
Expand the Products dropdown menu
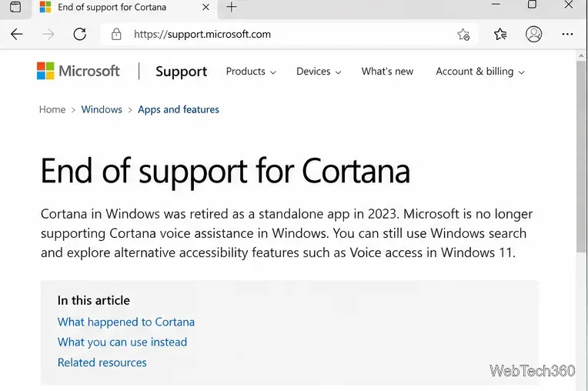[x=251, y=72]
